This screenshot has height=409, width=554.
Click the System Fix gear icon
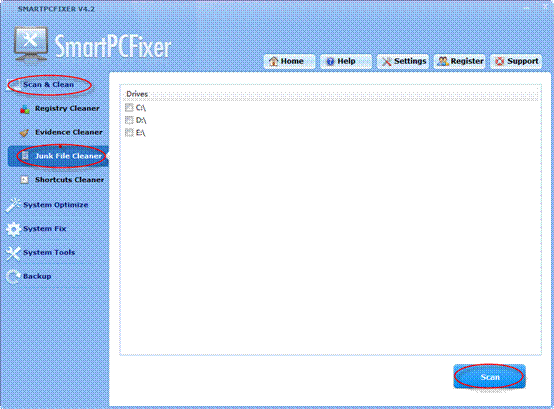(13, 229)
